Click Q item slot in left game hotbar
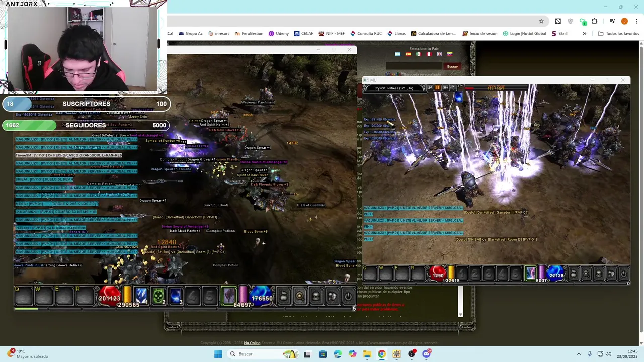644x362 pixels. coord(24,296)
